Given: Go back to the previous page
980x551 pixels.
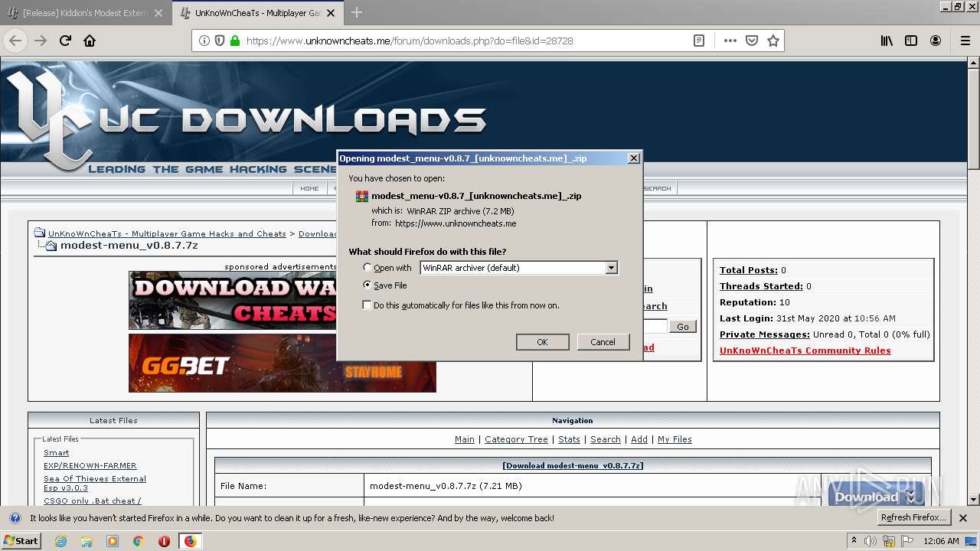Looking at the screenshot, I should tap(15, 41).
